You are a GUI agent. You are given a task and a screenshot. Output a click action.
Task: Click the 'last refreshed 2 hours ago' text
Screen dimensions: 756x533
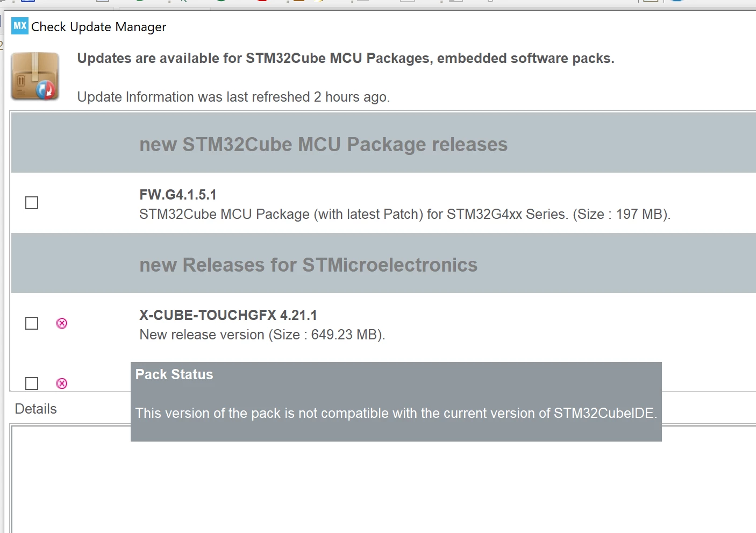233,97
